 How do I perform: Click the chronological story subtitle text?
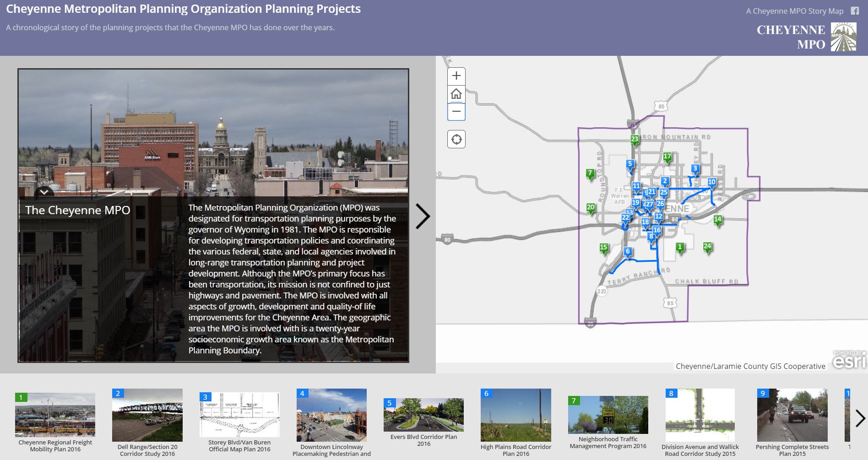pos(170,27)
